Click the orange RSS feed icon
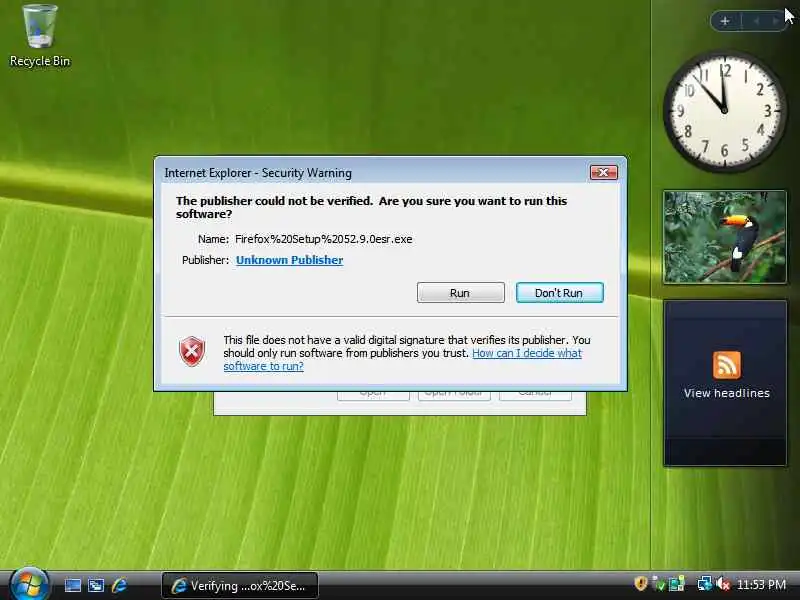 [727, 365]
